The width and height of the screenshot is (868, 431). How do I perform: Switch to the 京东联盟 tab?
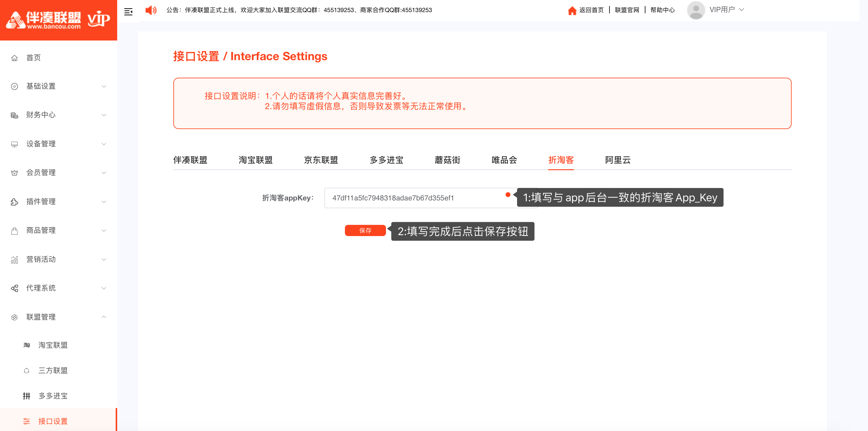(x=321, y=160)
